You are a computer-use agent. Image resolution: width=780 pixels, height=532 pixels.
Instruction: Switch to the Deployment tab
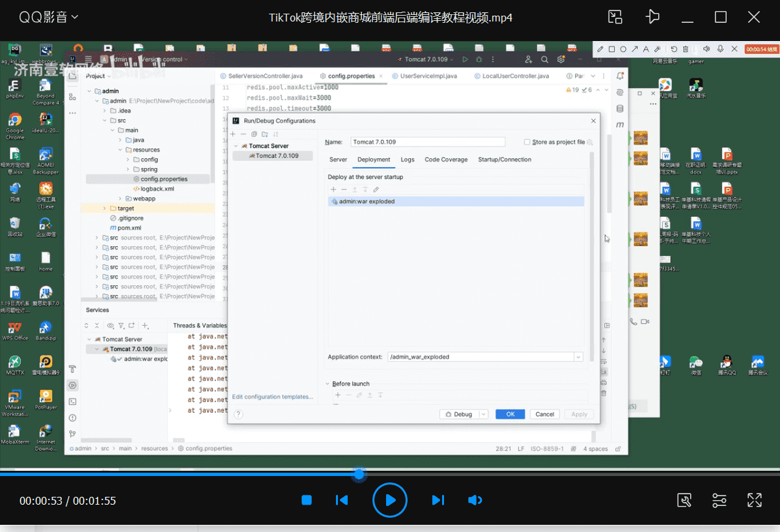pos(374,160)
